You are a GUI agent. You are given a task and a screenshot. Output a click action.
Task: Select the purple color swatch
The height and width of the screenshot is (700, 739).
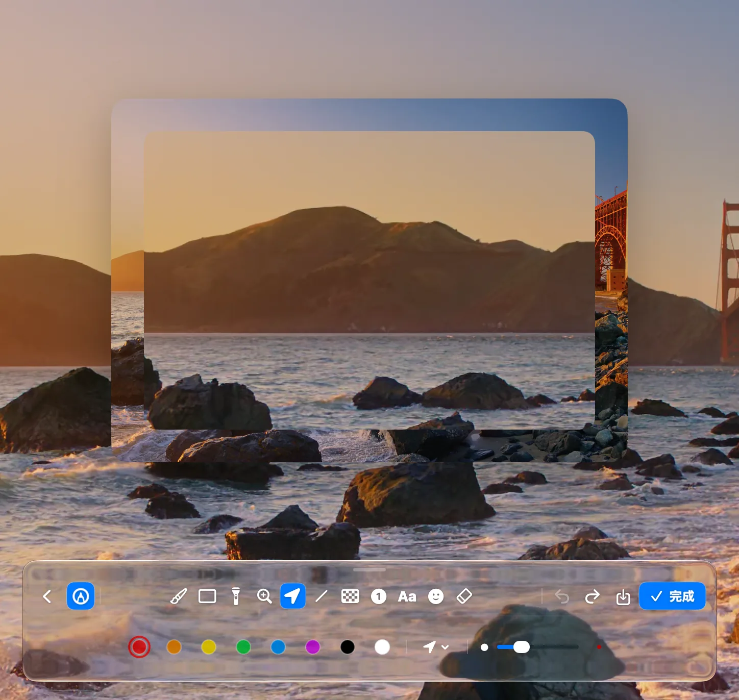click(313, 647)
